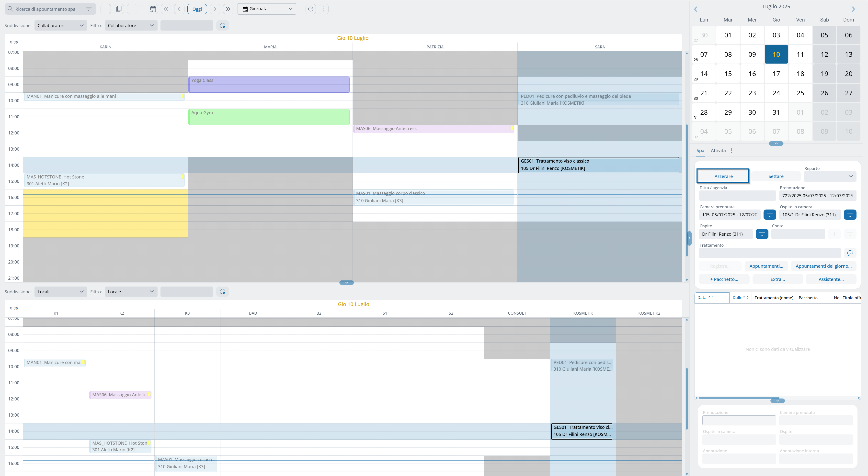The height and width of the screenshot is (476, 868).
Task: Open the Giornata view dropdown
Action: click(x=266, y=9)
